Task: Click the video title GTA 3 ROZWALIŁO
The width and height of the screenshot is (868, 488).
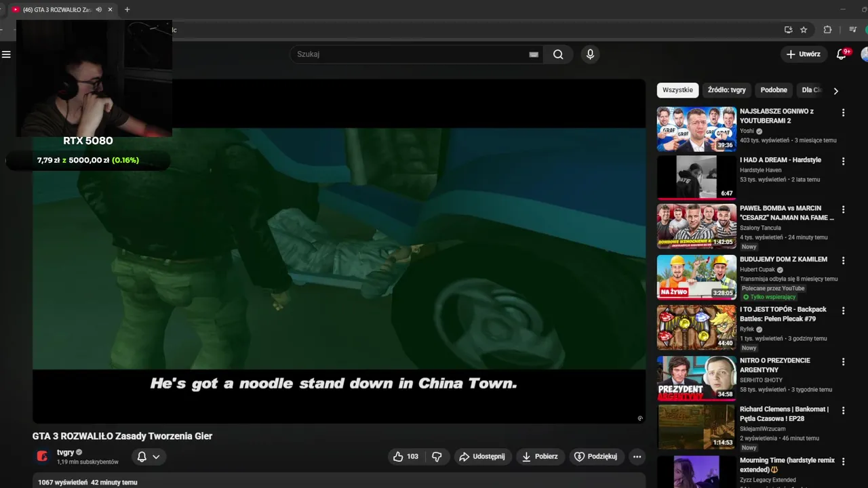Action: pyautogui.click(x=122, y=436)
